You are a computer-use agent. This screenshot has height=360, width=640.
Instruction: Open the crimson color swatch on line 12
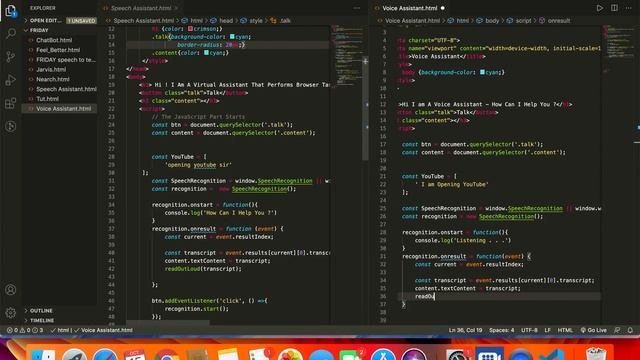(x=190, y=29)
